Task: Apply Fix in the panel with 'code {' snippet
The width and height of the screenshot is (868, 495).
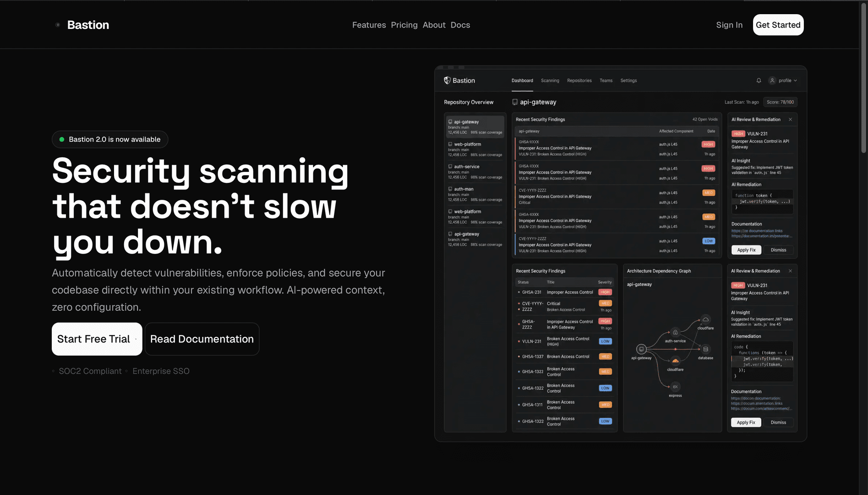Action: (x=746, y=423)
